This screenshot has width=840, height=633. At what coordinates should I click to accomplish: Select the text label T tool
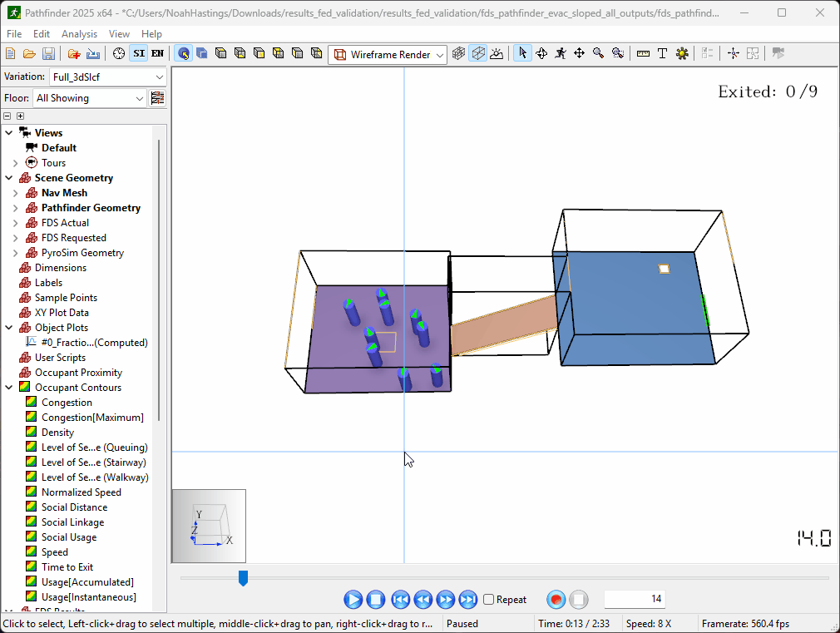tap(662, 53)
